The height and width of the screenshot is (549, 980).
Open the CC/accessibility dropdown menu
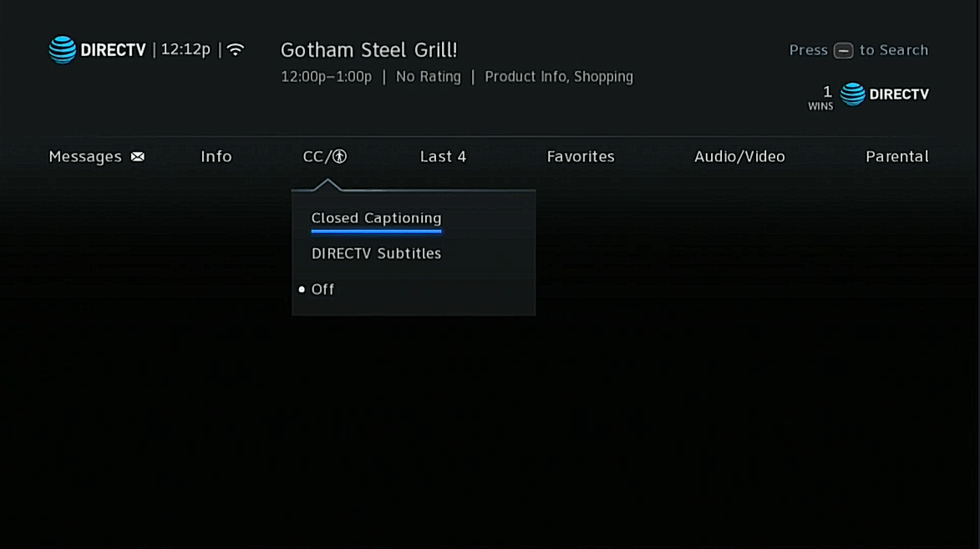(x=324, y=156)
